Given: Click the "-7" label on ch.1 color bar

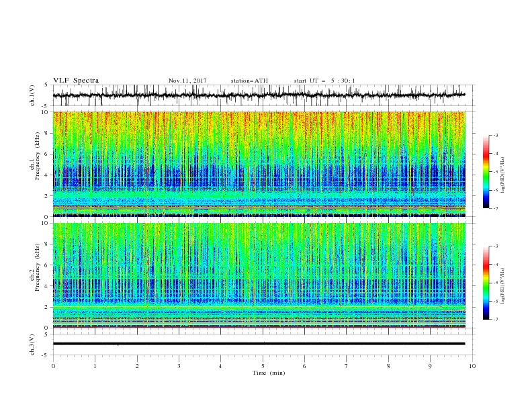Looking at the screenshot, I should (495, 208).
